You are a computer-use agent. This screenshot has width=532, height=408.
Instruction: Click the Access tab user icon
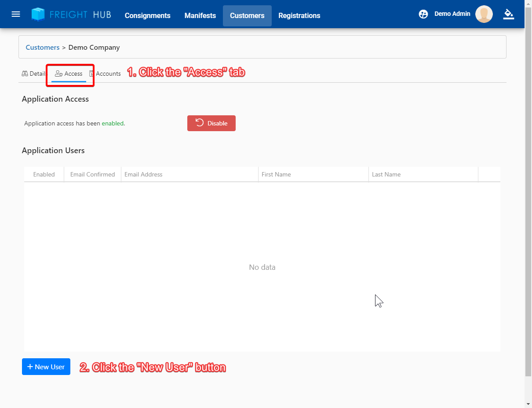pyautogui.click(x=58, y=74)
